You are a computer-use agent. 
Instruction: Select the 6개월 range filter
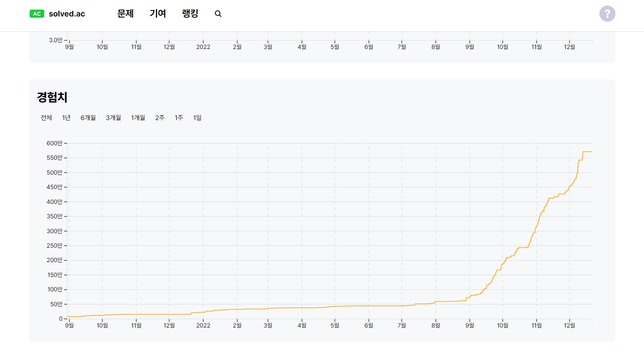(88, 118)
